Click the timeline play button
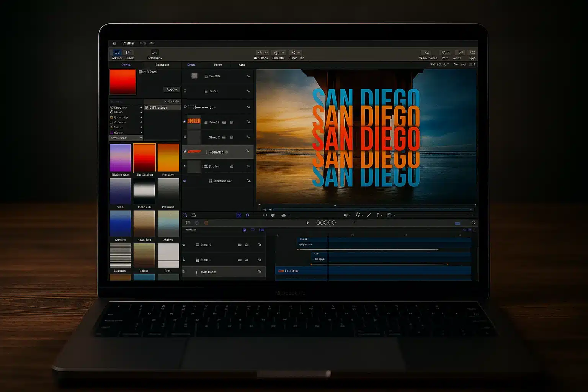The height and width of the screenshot is (392, 588). (x=307, y=222)
